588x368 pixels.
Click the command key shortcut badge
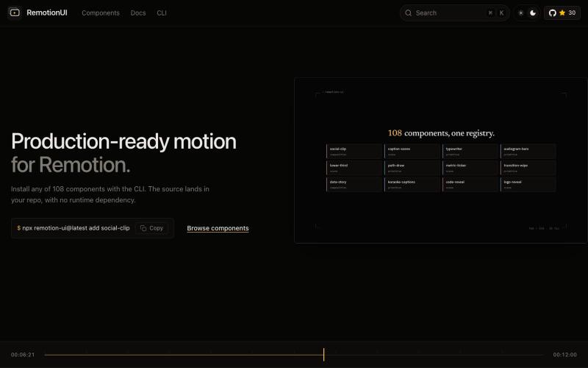(x=490, y=13)
